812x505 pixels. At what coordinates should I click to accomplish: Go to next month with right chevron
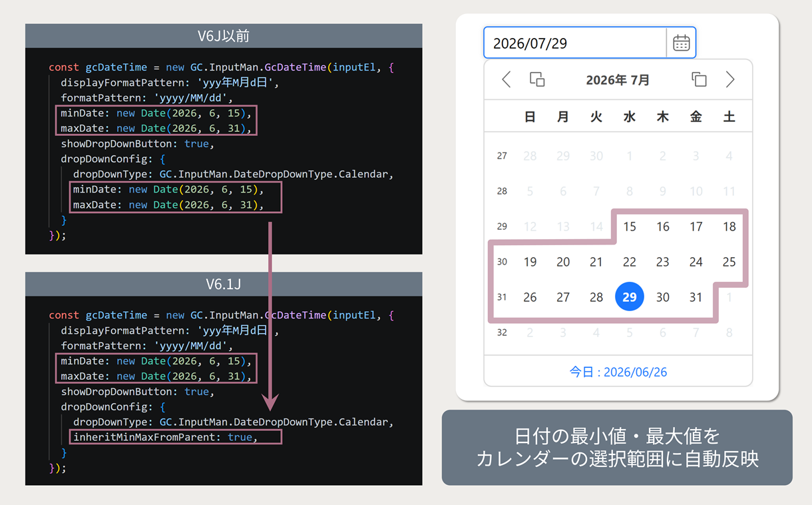coord(730,80)
